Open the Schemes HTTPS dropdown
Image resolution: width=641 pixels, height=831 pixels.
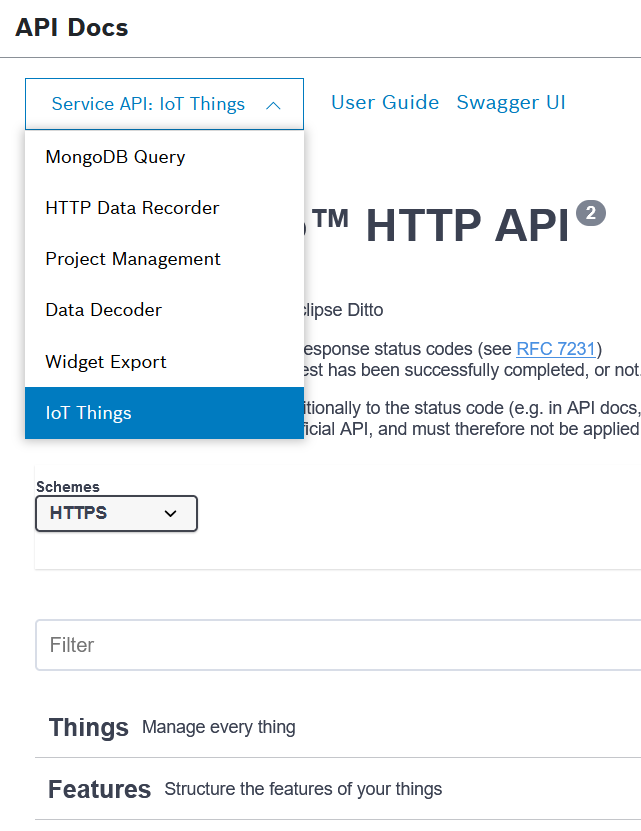[x=116, y=513]
